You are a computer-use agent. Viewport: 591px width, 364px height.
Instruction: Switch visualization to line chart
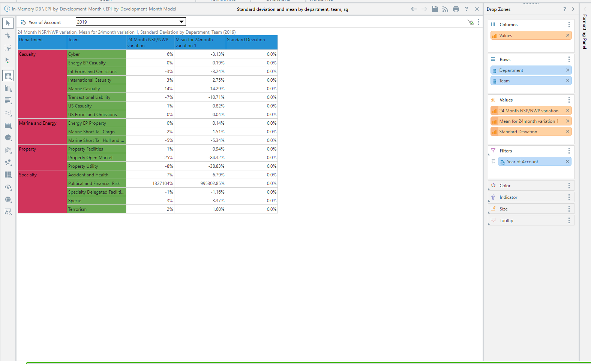coord(8,113)
